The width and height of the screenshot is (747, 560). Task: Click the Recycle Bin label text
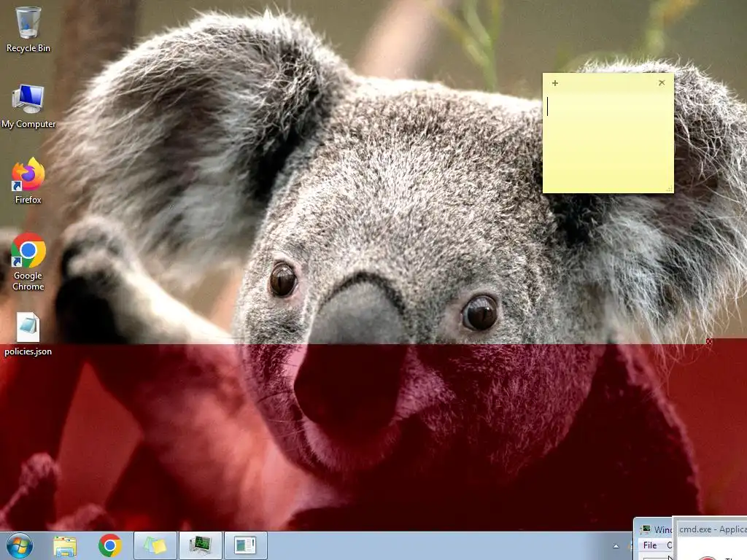coord(28,48)
